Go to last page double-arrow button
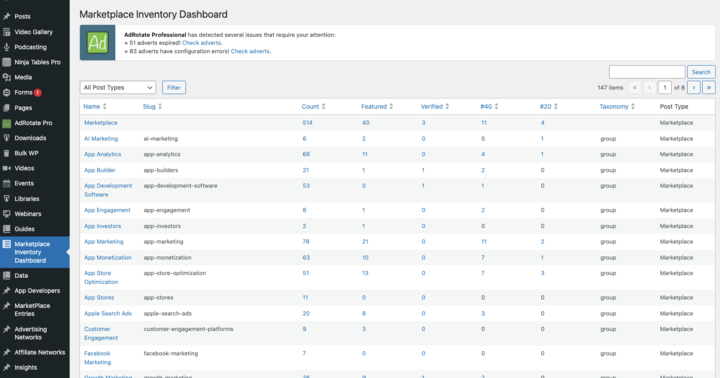Screen dimensions: 720x378 point(709,87)
